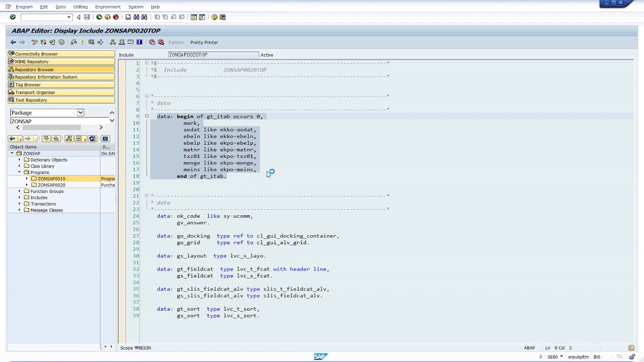This screenshot has width=644, height=362.
Task: Click the yellow Help question mark icon
Action: pos(214,17)
